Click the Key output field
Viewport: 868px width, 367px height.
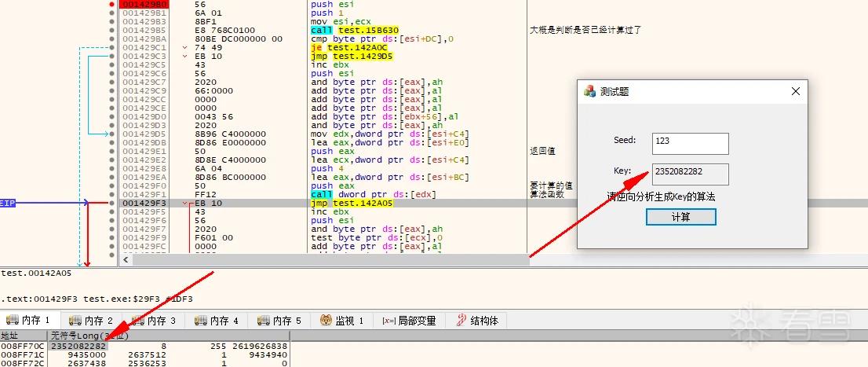(691, 174)
